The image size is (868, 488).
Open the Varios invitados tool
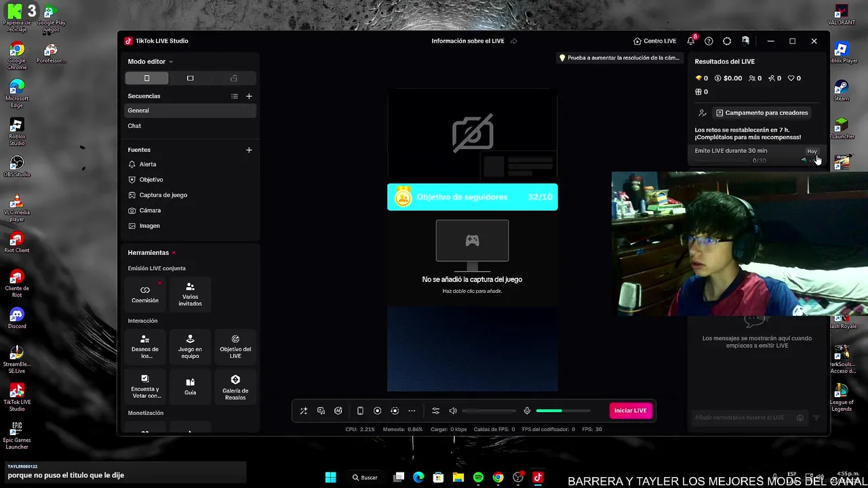coord(190,294)
